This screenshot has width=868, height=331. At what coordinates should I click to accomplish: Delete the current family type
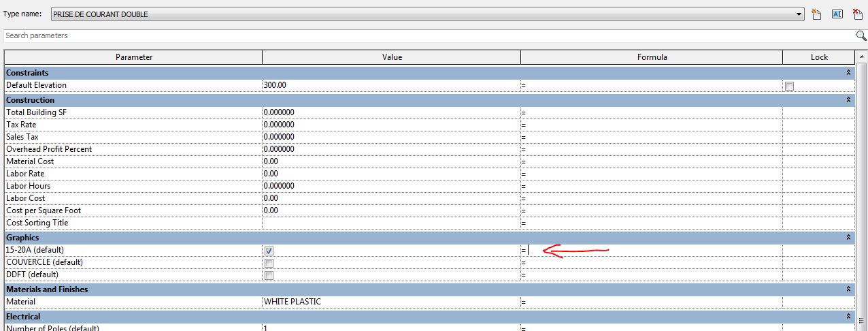point(858,14)
